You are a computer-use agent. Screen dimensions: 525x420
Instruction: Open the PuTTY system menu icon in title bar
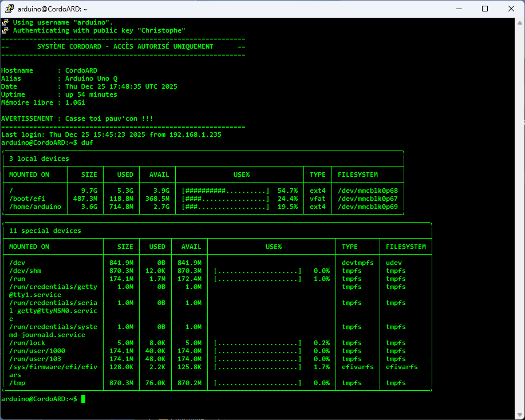[9, 9]
